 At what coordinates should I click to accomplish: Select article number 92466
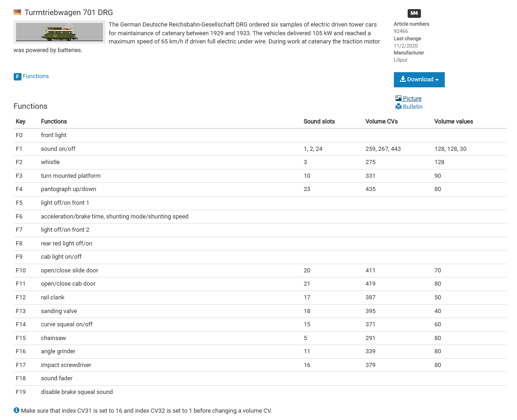(401, 31)
